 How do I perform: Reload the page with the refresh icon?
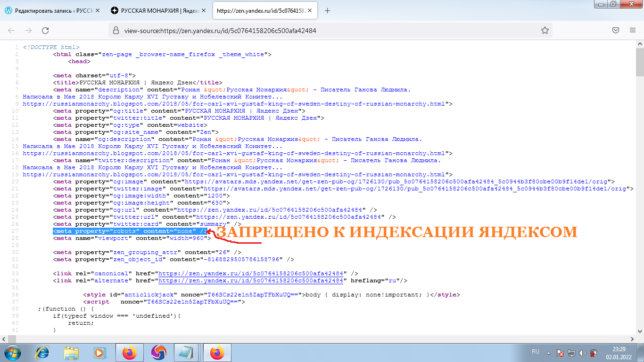point(45,31)
